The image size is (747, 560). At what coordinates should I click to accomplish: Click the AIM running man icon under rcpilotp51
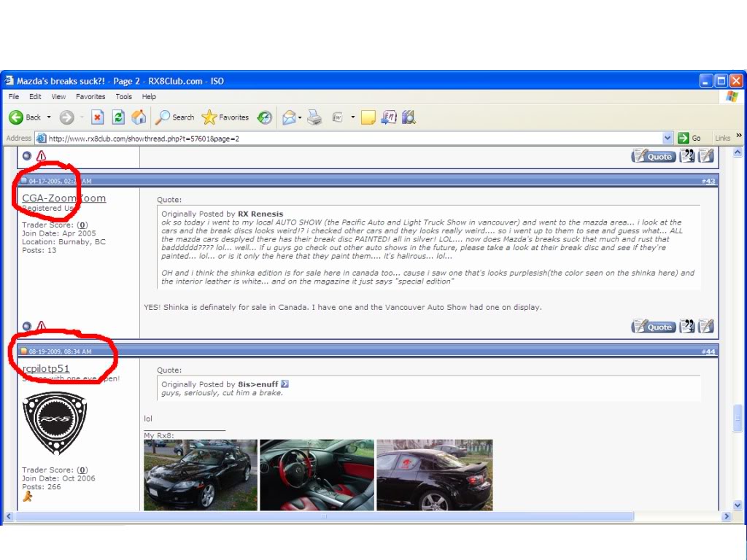point(28,497)
